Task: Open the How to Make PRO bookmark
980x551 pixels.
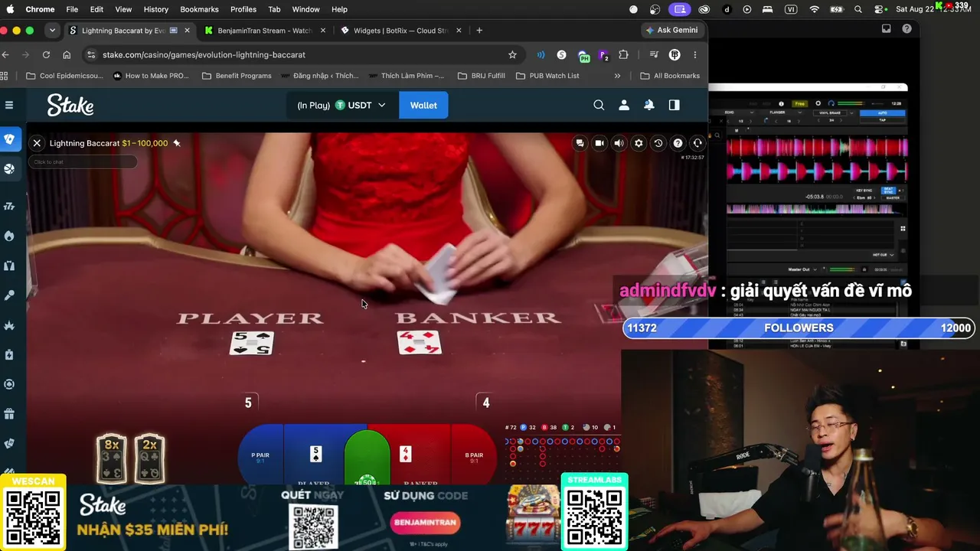Action: (151, 76)
